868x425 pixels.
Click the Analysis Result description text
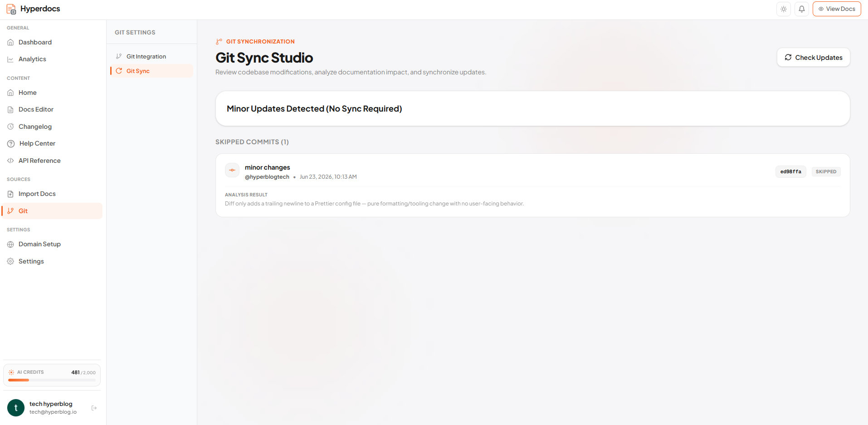tap(374, 204)
